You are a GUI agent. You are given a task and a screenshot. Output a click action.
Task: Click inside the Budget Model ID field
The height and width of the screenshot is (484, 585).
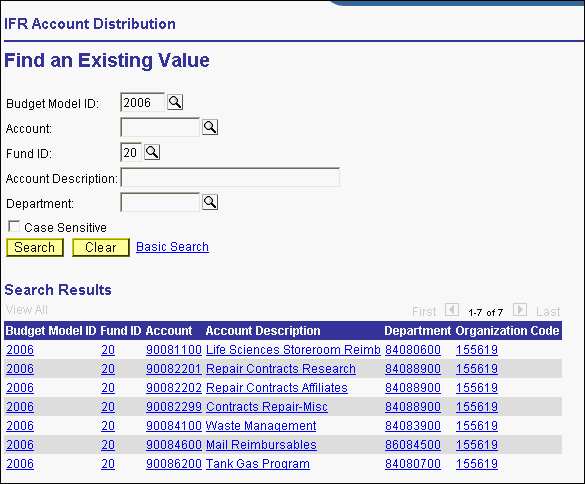tap(143, 102)
